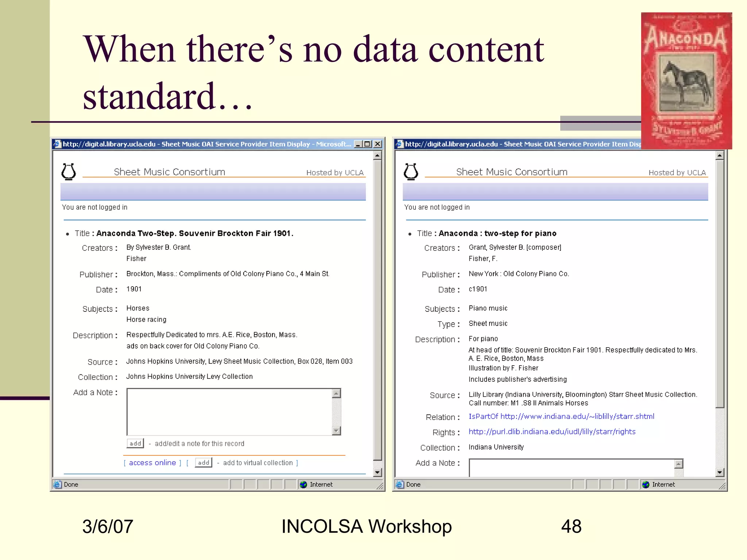Click the scroll-down arrow of left window
The image size is (747, 560).
point(378,472)
